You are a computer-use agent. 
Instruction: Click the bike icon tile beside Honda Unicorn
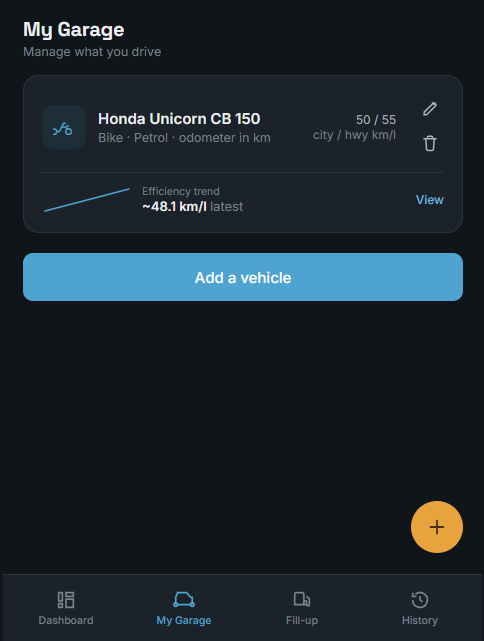(x=64, y=127)
